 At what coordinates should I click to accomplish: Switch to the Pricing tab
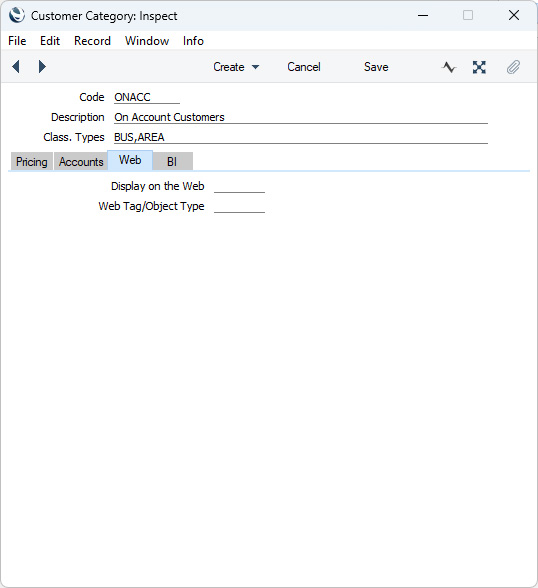click(x=32, y=162)
